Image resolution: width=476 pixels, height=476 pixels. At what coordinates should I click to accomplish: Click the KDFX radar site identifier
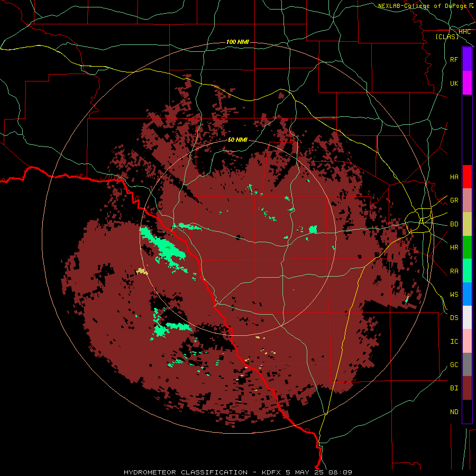click(x=272, y=472)
